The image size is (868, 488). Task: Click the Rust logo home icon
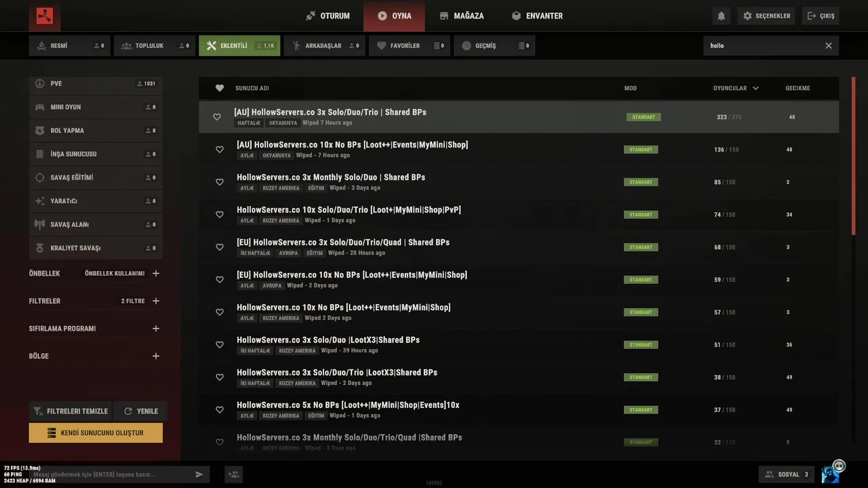[45, 16]
